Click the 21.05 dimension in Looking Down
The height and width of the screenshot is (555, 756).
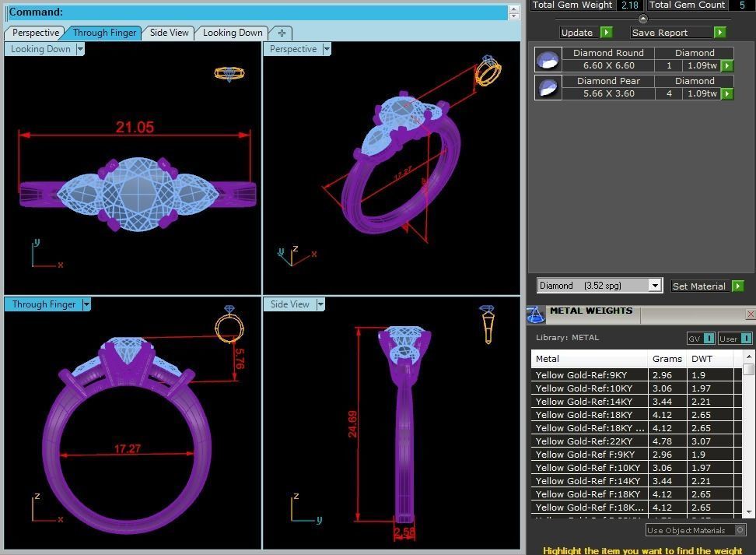tap(135, 128)
